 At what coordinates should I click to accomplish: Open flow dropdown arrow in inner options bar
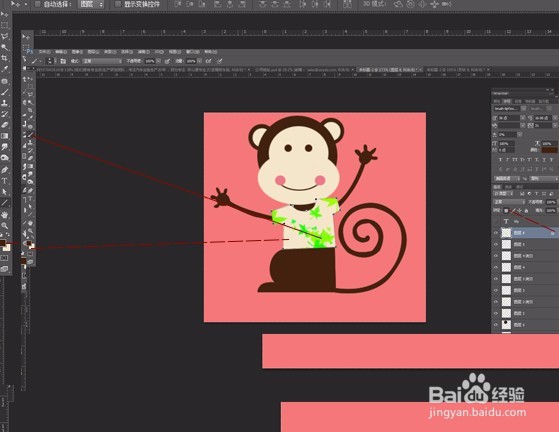pos(200,61)
